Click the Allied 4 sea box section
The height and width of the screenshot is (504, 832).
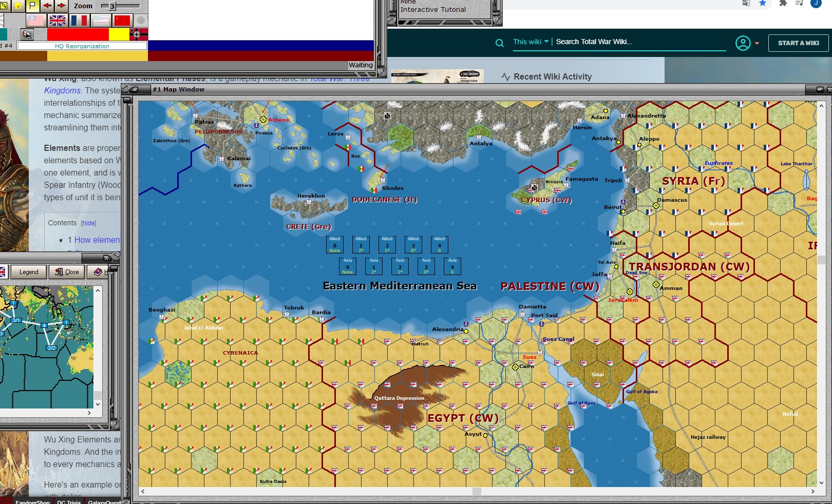[x=439, y=244]
